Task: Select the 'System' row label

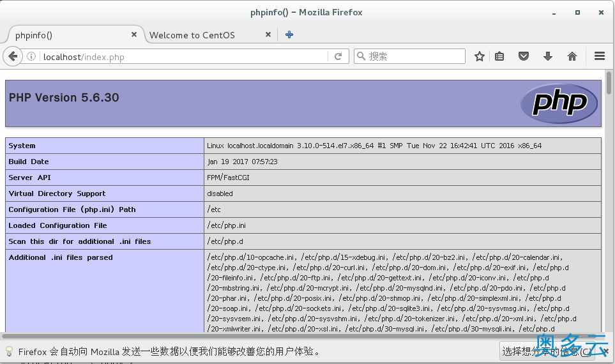Action: pyautogui.click(x=22, y=146)
